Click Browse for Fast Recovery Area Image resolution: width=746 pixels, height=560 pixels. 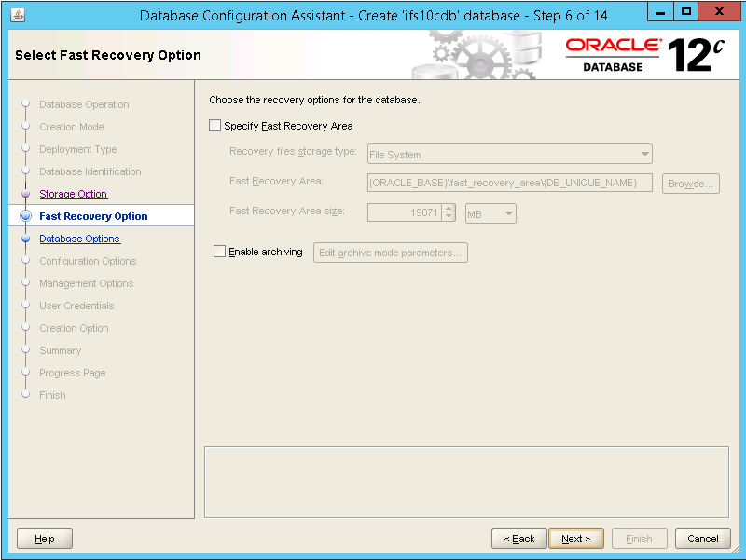(691, 184)
